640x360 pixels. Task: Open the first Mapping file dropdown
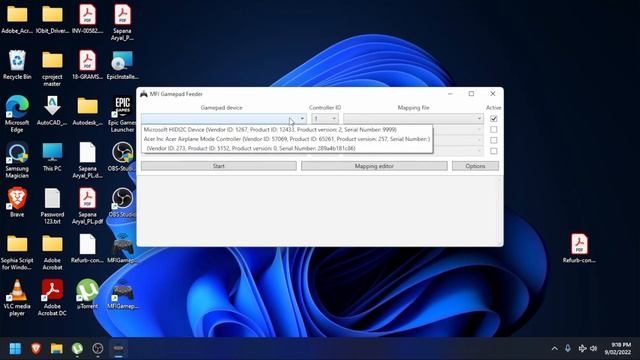tap(413, 118)
